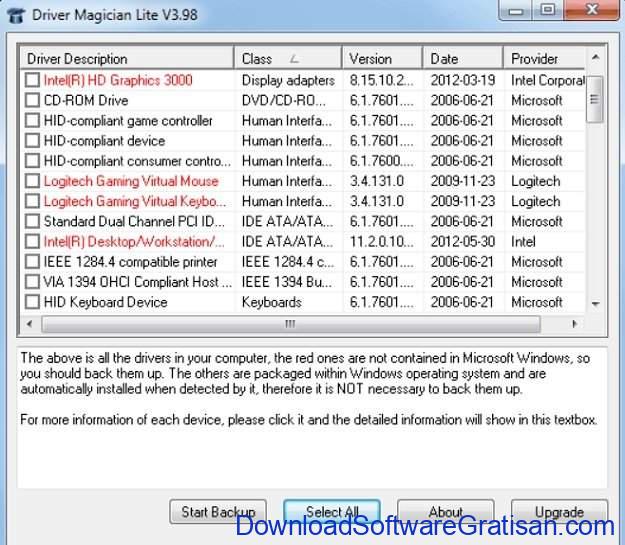
Task: Click the Upgrade button
Action: click(559, 512)
